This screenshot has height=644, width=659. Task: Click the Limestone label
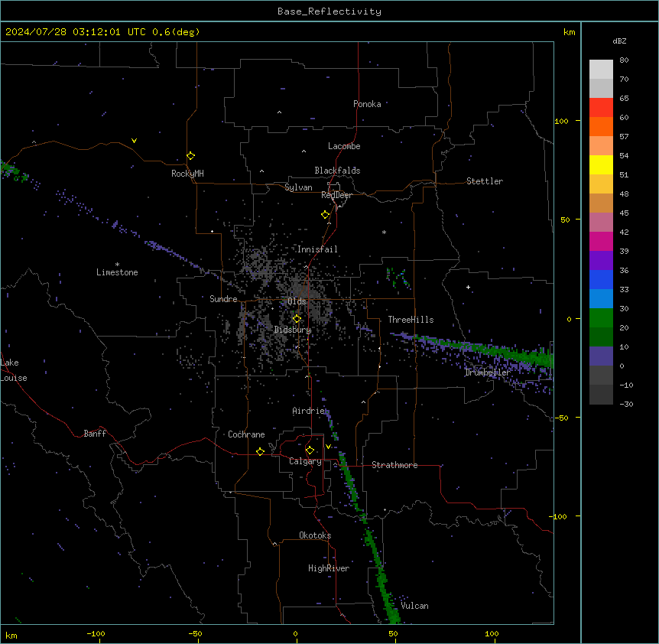pos(117,272)
